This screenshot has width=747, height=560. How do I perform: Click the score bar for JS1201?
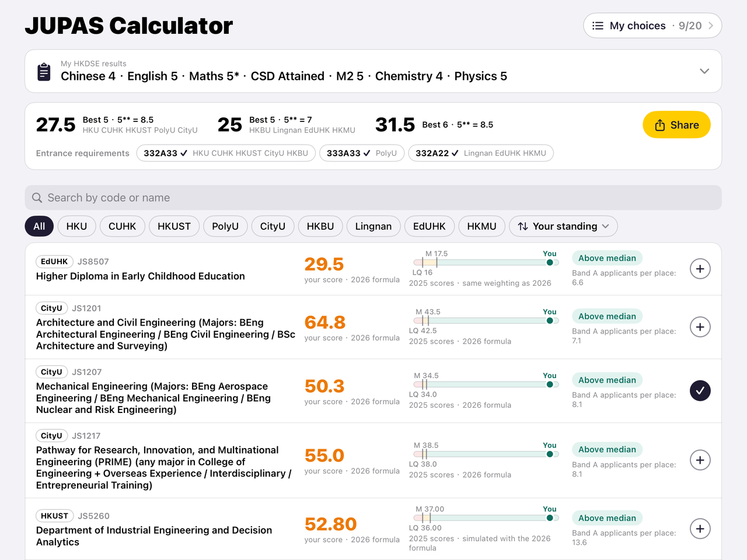click(x=486, y=320)
